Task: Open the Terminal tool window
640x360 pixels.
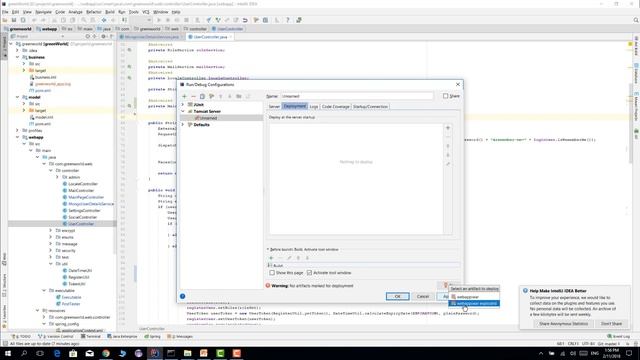Action: pyautogui.click(x=91, y=337)
